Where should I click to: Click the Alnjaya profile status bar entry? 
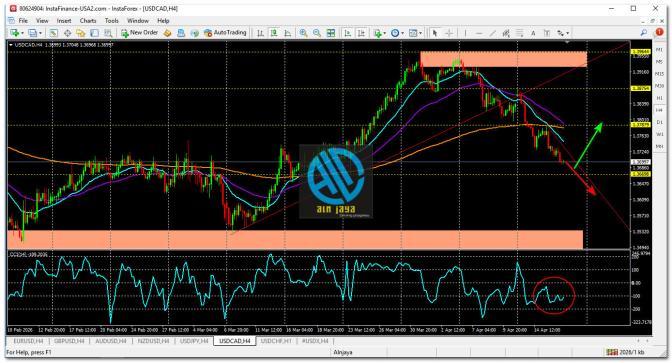pos(342,352)
